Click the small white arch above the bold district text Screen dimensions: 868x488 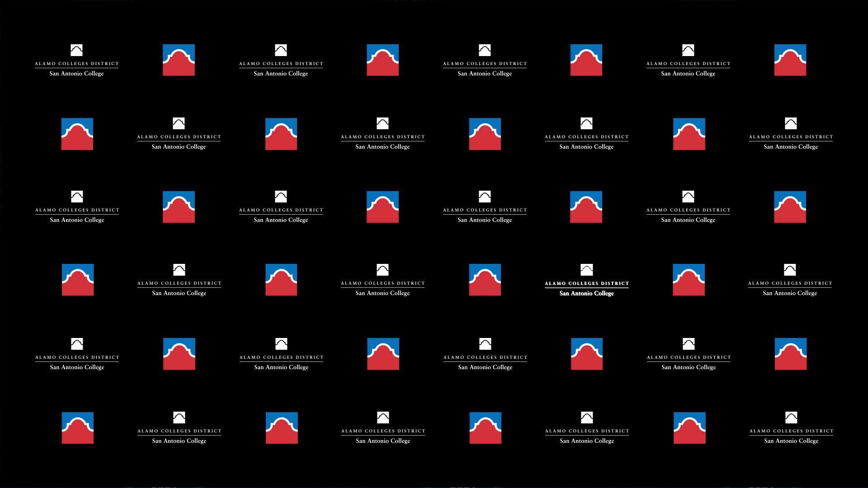[586, 270]
